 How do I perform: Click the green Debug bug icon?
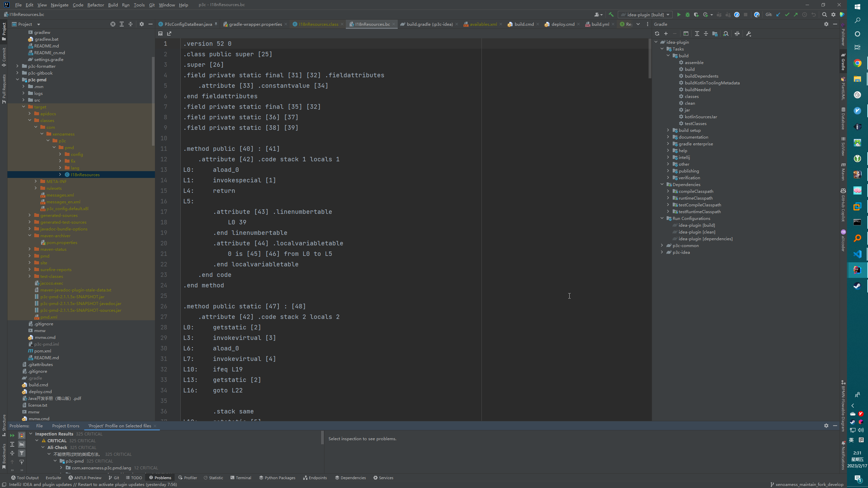(687, 15)
